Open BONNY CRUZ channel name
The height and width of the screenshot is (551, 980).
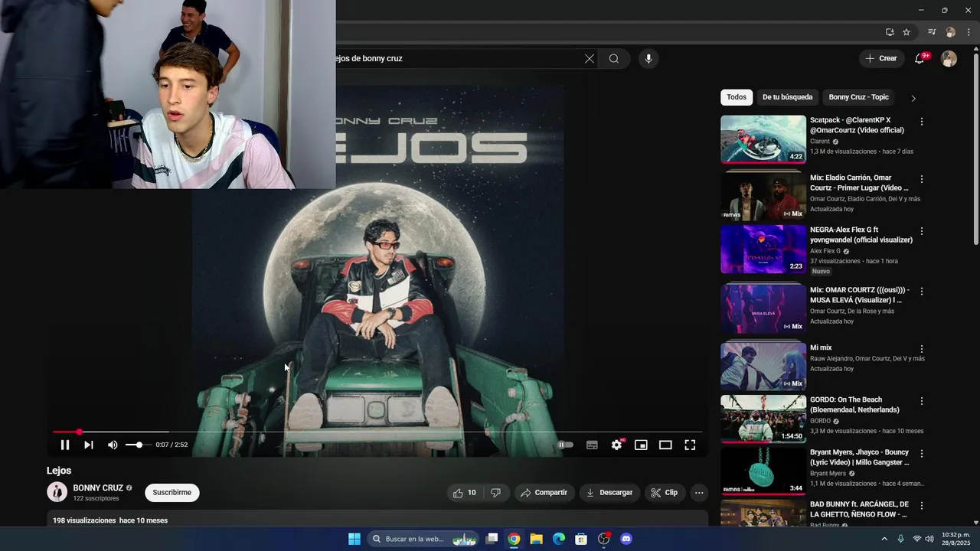pyautogui.click(x=98, y=487)
